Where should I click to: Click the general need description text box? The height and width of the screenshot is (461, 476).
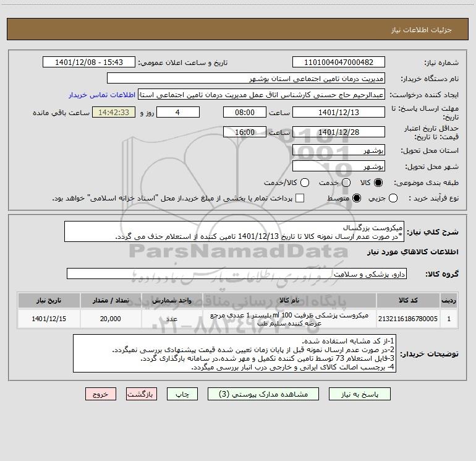point(234,231)
